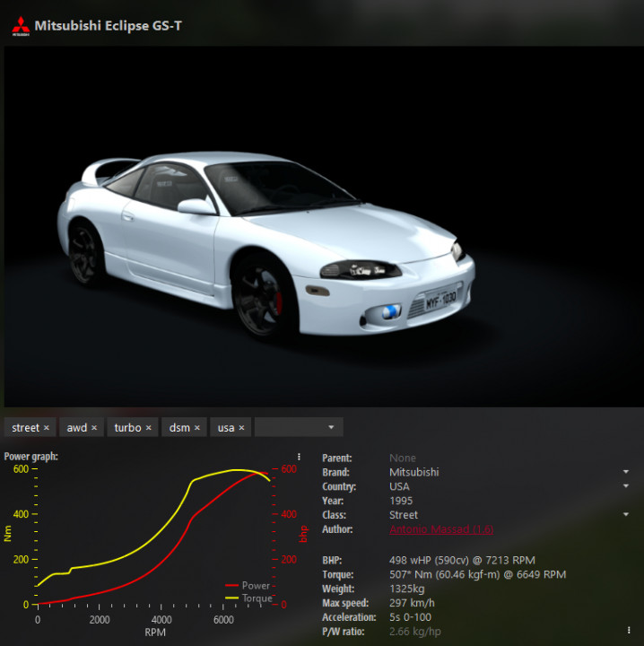Remove the turbo tag
Image resolution: width=644 pixels, height=646 pixels.
pyautogui.click(x=149, y=428)
